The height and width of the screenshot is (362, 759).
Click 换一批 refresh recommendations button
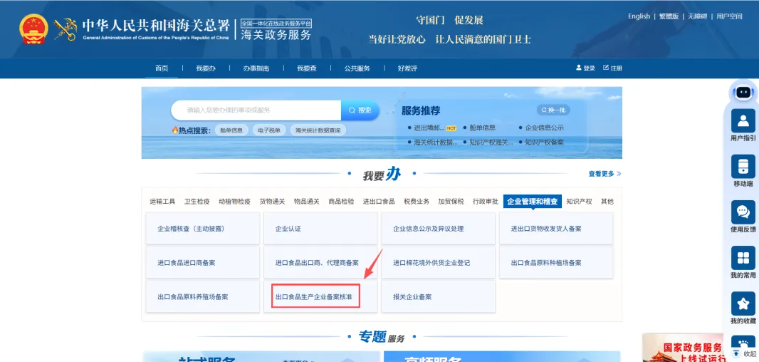(x=553, y=110)
